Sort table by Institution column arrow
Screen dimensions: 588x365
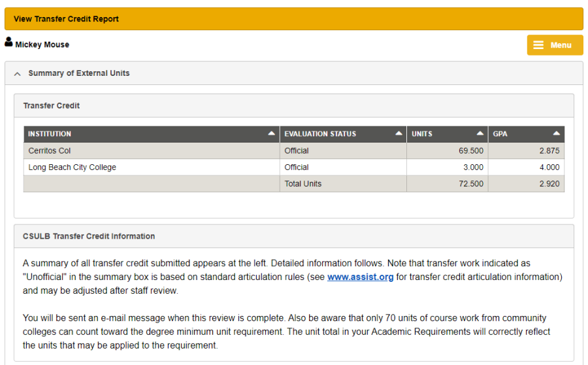pos(271,133)
